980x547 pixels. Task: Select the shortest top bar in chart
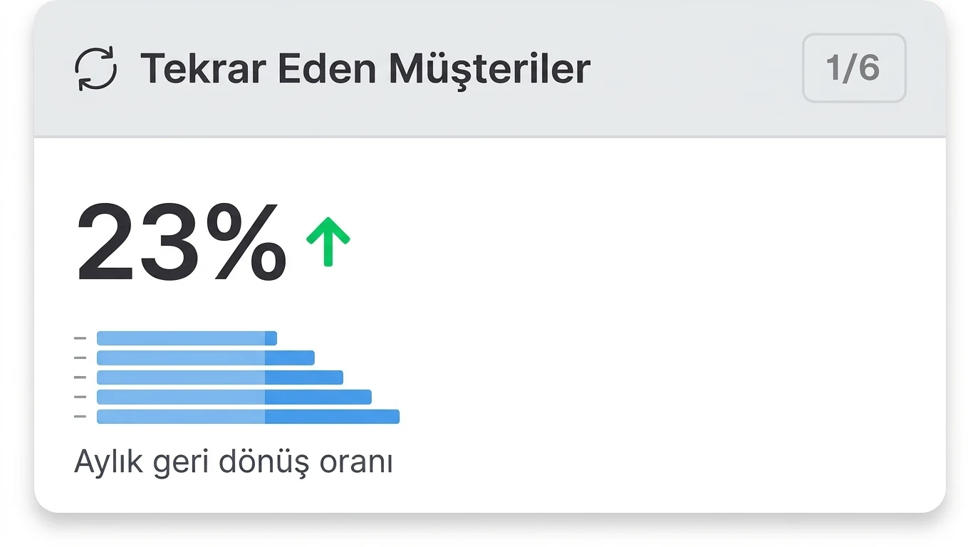187,338
